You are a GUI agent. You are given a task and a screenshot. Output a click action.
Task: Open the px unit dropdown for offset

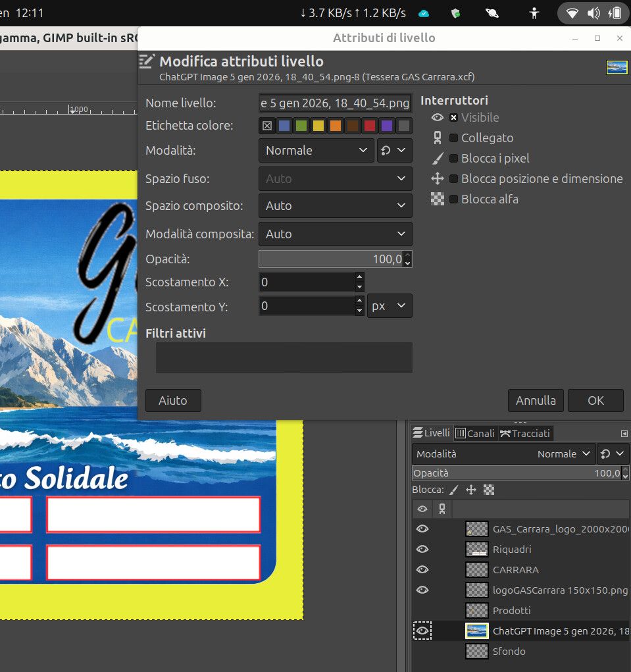point(390,306)
